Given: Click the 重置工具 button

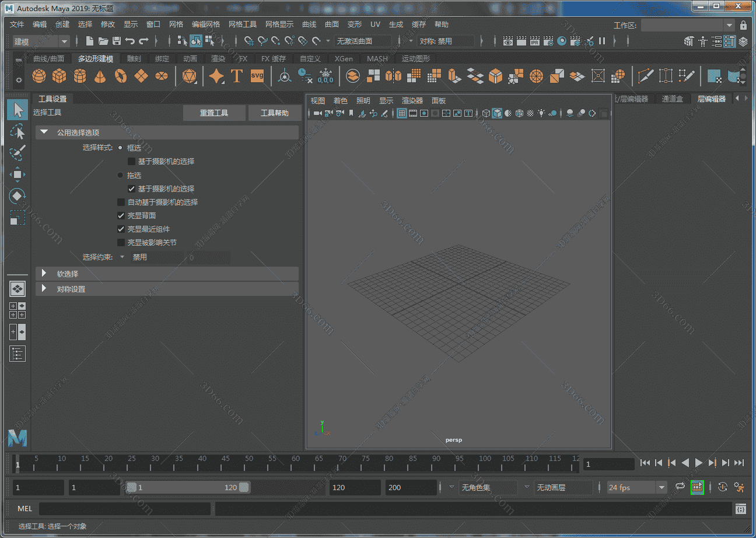Looking at the screenshot, I should click(214, 113).
